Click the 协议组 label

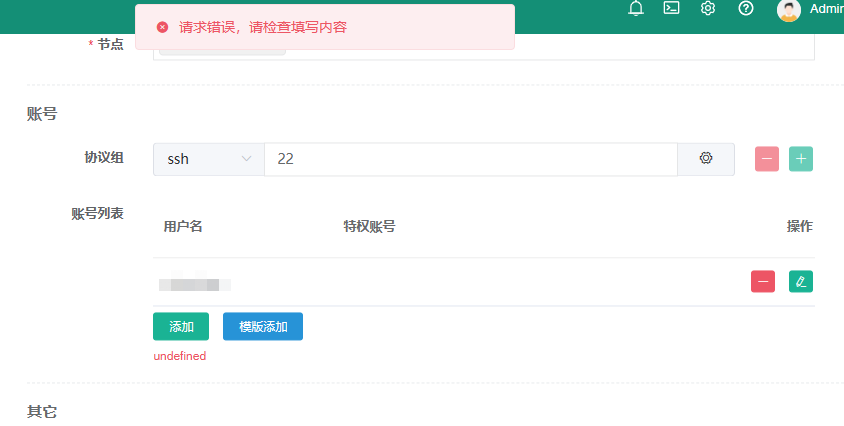point(104,157)
